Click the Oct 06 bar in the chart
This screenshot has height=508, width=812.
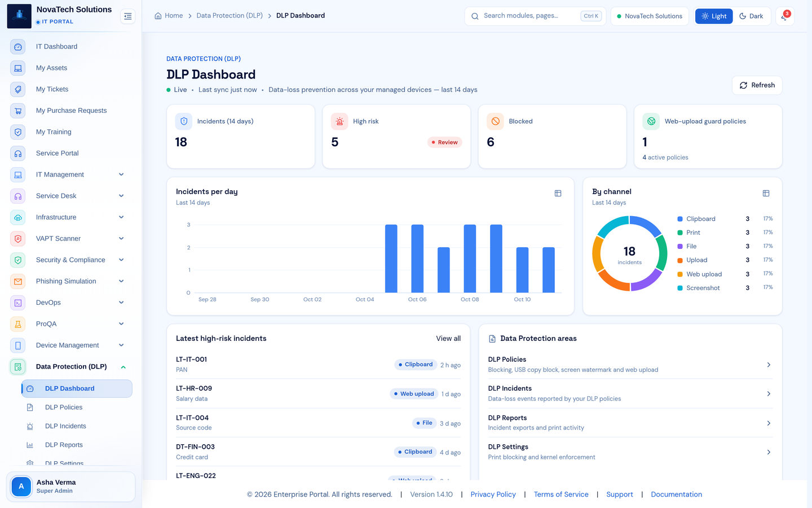click(417, 259)
